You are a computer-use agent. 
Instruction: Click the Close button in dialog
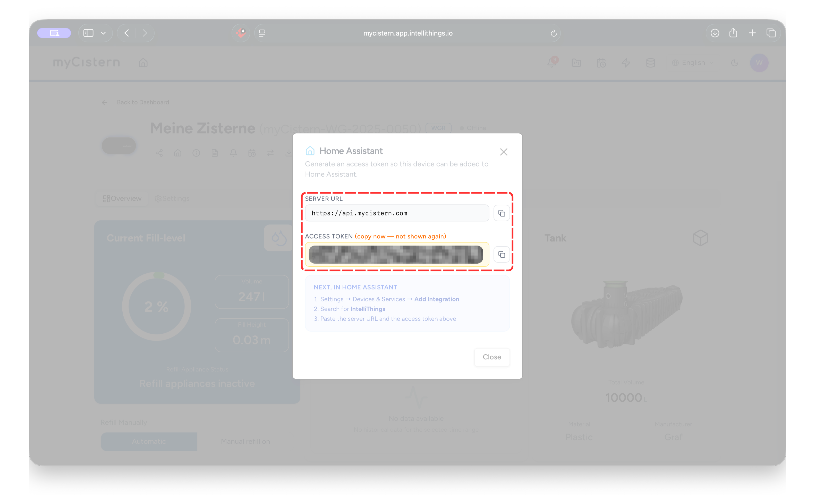tap(492, 357)
